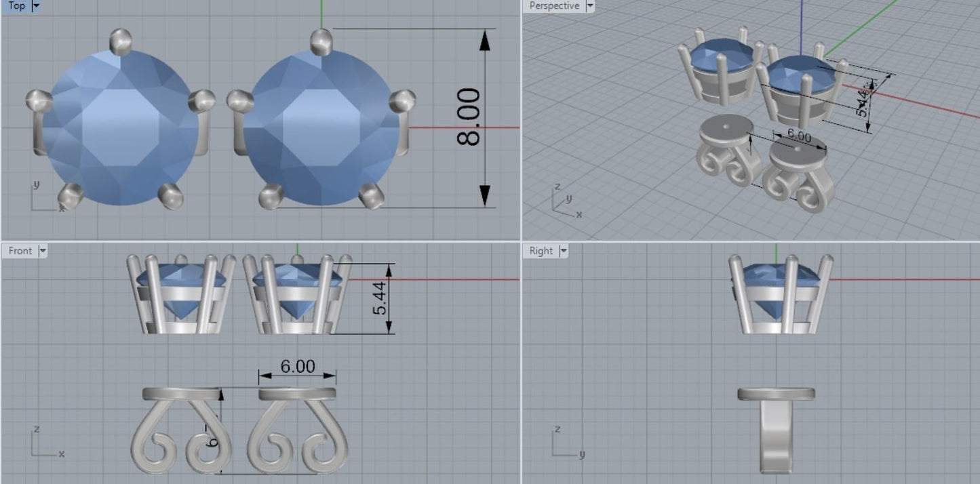The image size is (980, 484).
Task: Open the Top viewport dropdown arrow
Action: pos(37,6)
